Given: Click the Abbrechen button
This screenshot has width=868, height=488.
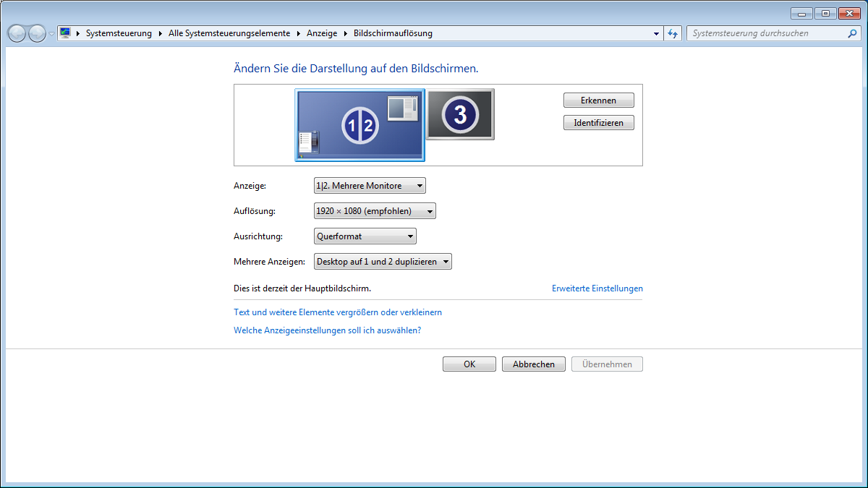Looking at the screenshot, I should 534,364.
